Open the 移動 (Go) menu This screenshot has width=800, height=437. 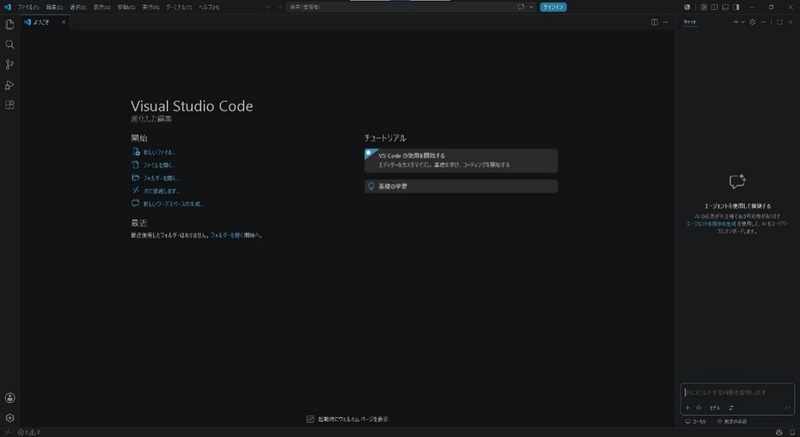click(126, 7)
